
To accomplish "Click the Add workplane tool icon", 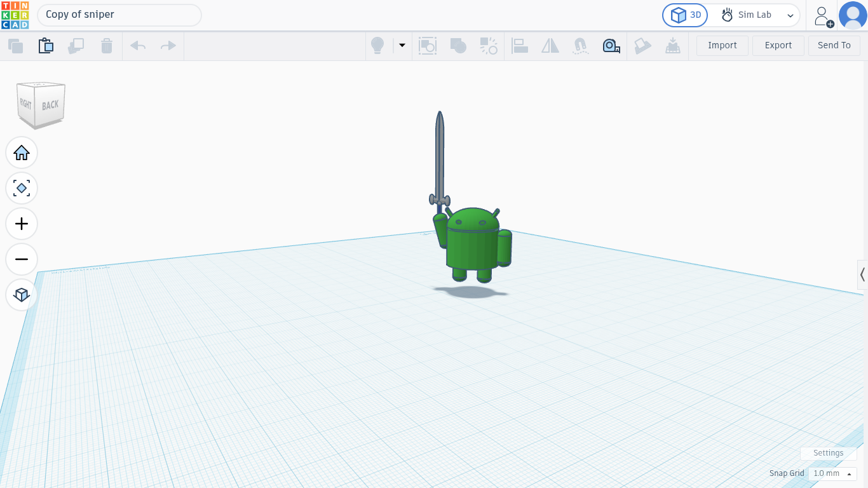I will tap(642, 46).
